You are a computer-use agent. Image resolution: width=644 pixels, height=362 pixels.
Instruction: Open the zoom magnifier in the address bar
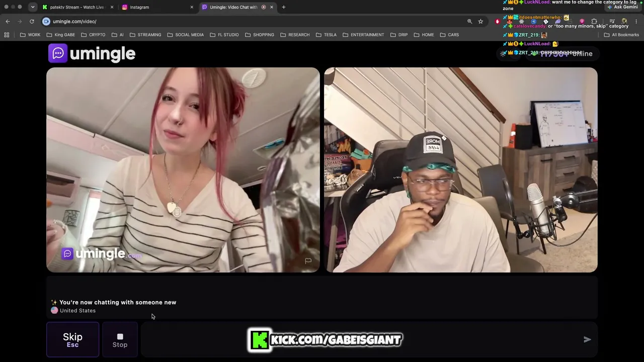(x=469, y=21)
